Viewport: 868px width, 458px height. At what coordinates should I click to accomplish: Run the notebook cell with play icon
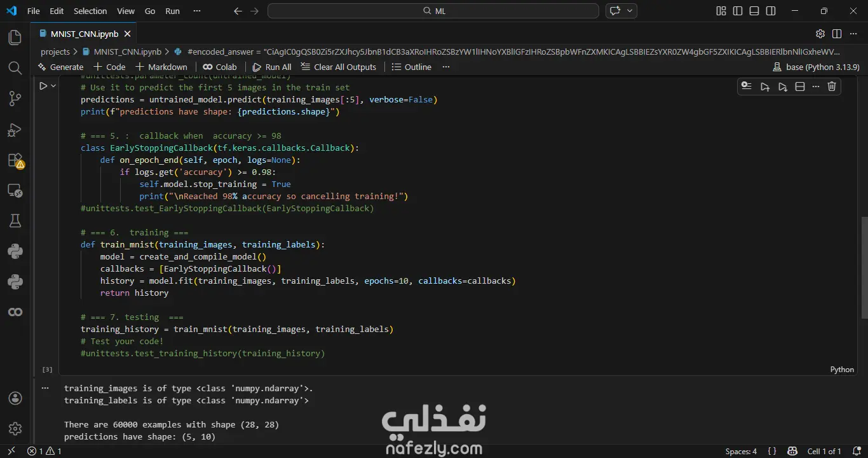pos(43,86)
